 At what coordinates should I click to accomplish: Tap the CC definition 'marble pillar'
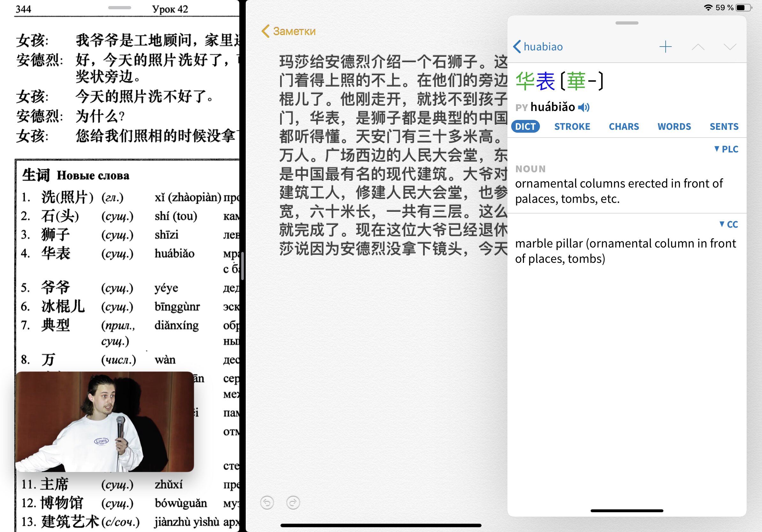click(625, 251)
